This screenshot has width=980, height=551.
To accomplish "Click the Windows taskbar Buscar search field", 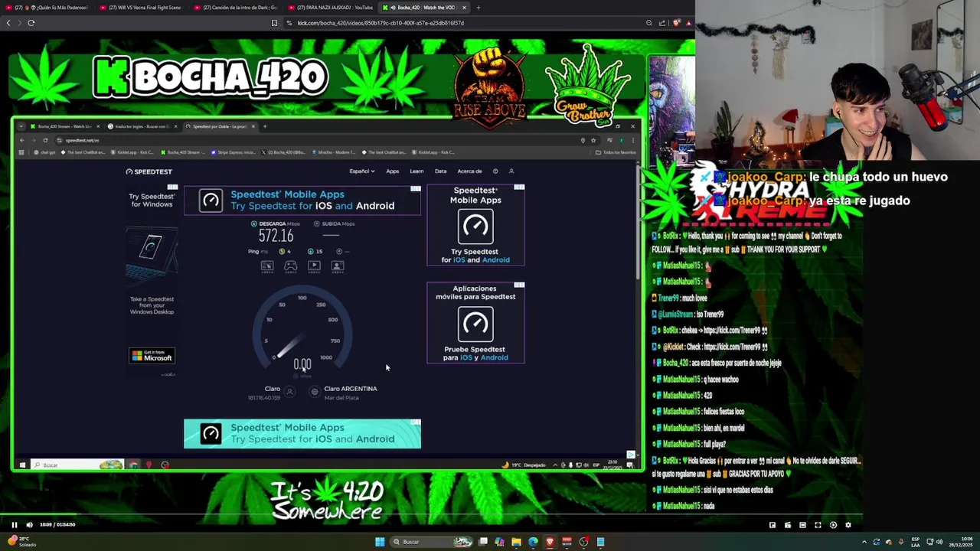I will (432, 542).
